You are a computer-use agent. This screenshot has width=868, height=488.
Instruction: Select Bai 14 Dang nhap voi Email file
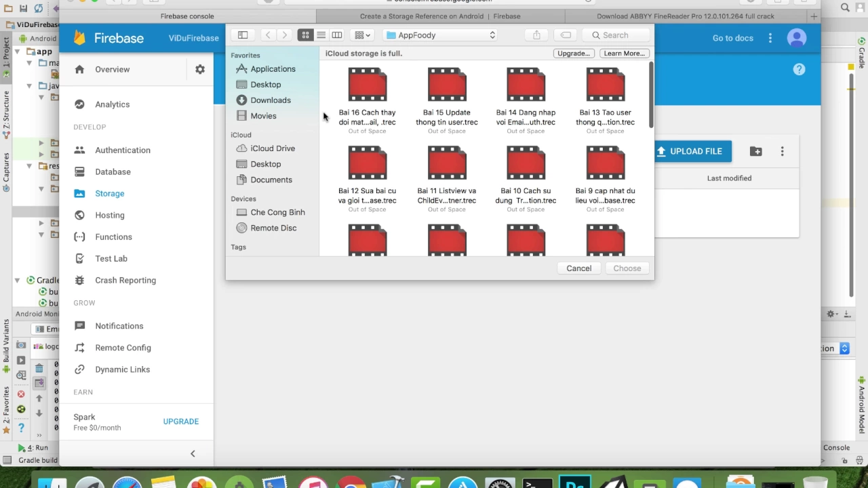click(x=526, y=100)
